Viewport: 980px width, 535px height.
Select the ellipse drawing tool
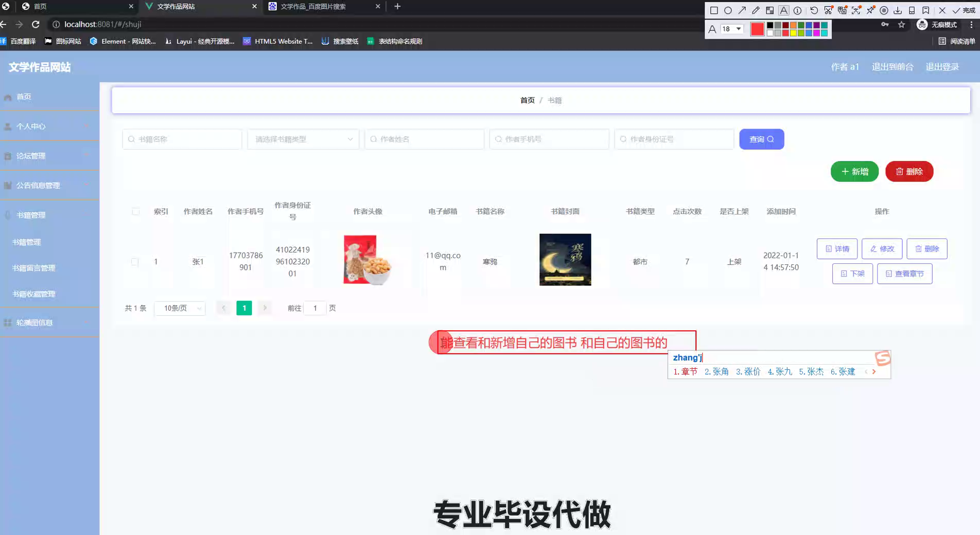click(x=728, y=10)
